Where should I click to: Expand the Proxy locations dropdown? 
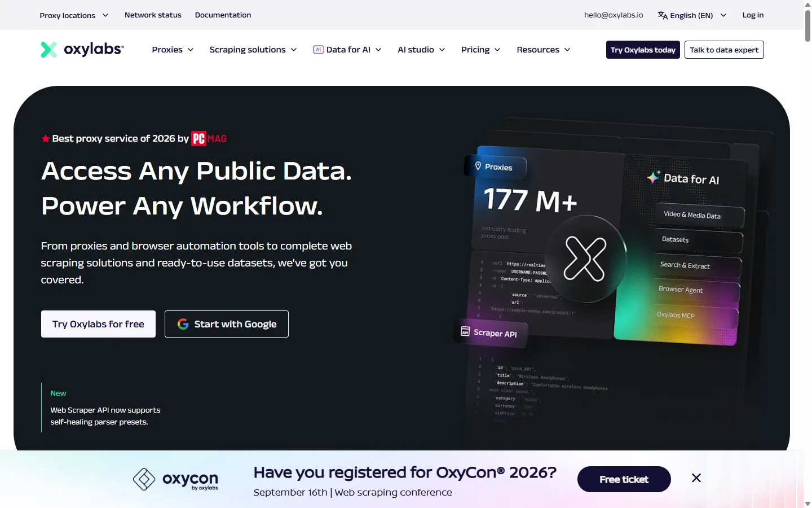(74, 15)
